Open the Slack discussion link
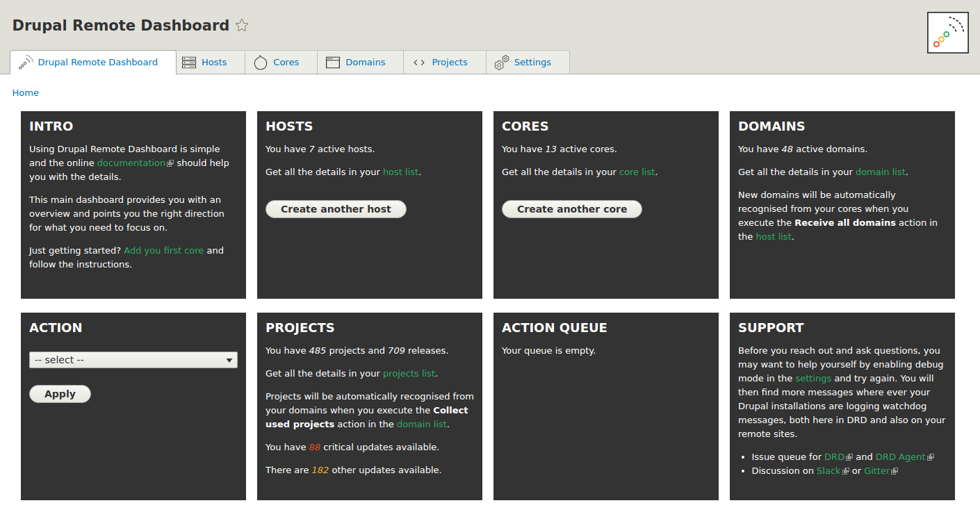Viewport: 980px width, 519px height. click(828, 471)
